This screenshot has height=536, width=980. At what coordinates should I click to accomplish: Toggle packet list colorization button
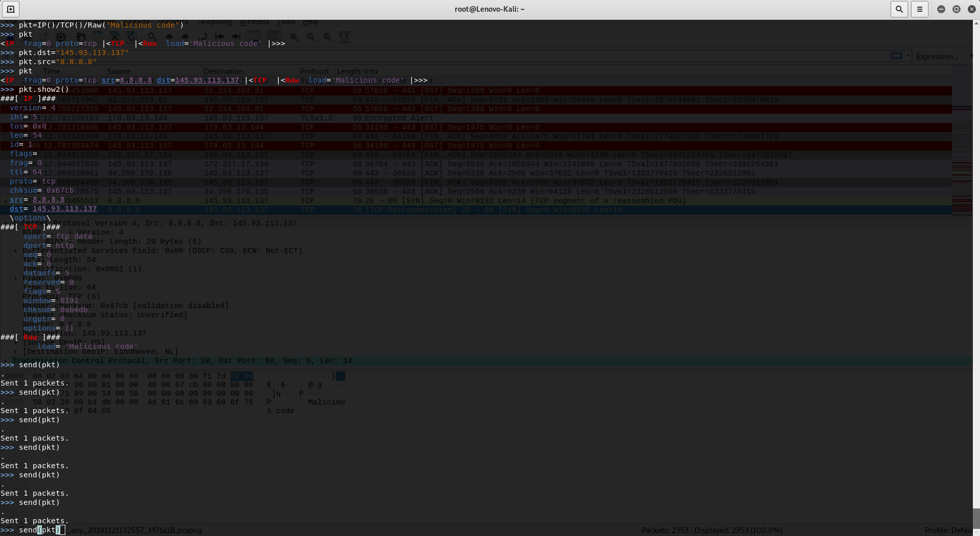pos(274,37)
